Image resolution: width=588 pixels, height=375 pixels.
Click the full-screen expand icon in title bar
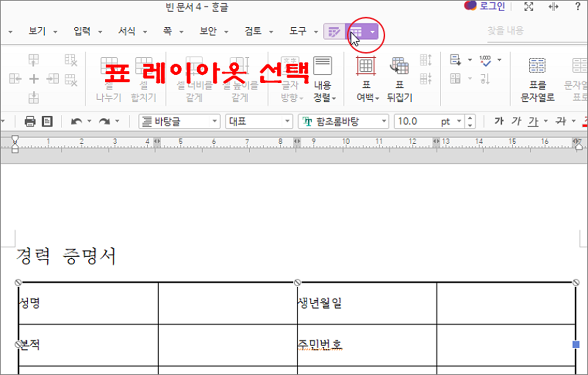click(x=529, y=7)
